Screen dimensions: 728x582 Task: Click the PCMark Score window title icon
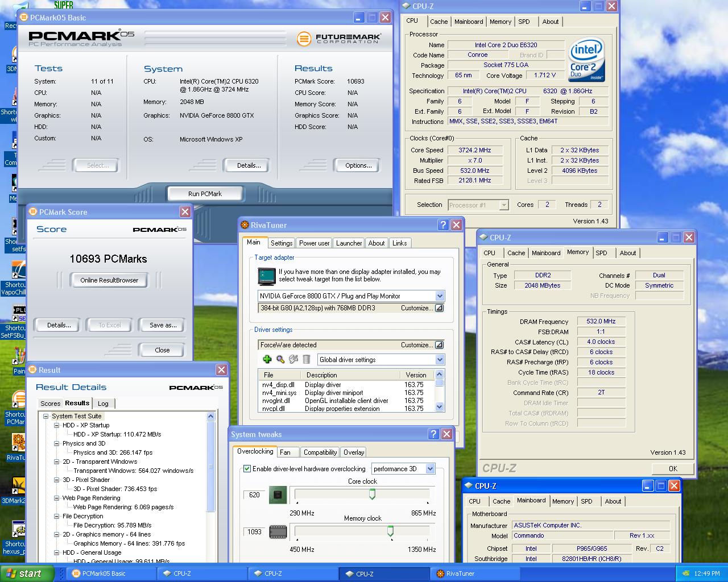pyautogui.click(x=33, y=212)
